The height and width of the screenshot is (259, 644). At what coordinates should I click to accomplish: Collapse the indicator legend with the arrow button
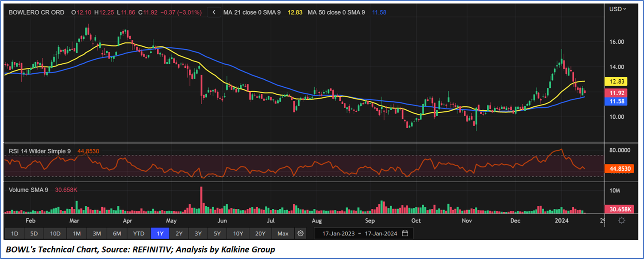tap(214, 12)
